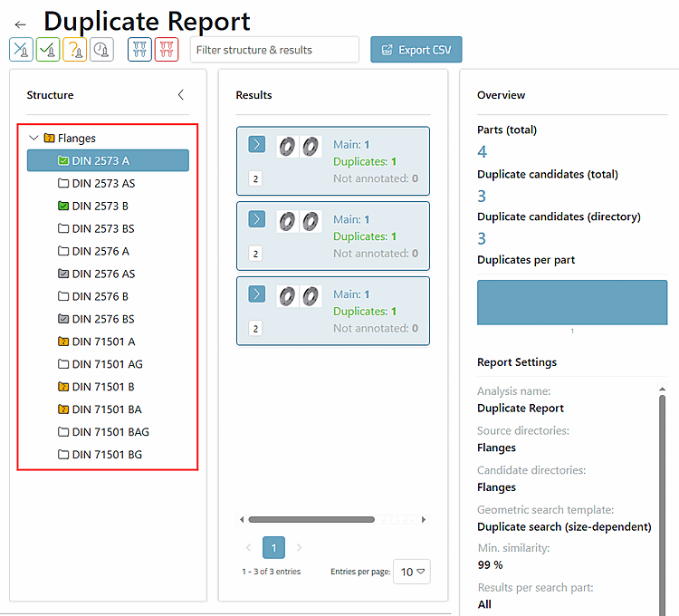679x616 pixels.
Task: Toggle the orange question mark filter icon
Action: [x=75, y=50]
